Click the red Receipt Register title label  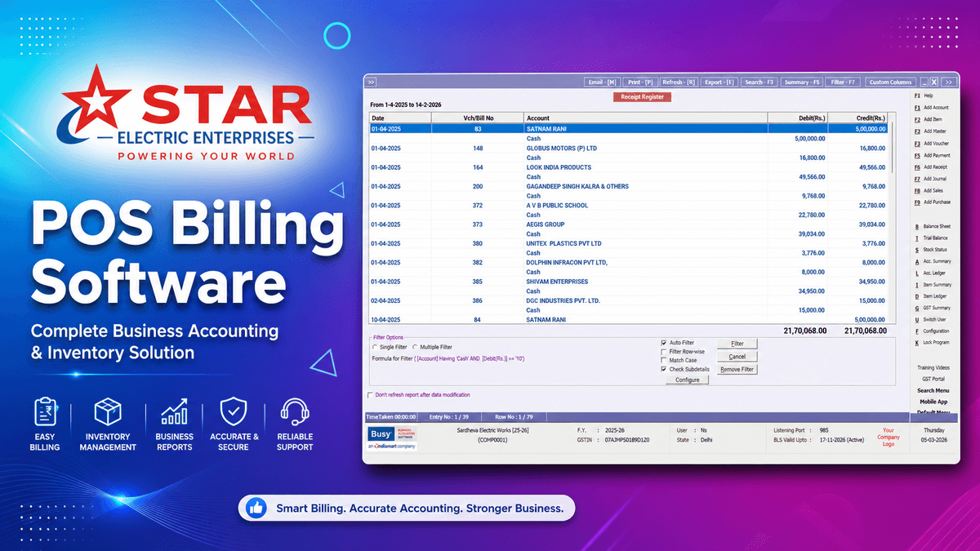point(642,97)
